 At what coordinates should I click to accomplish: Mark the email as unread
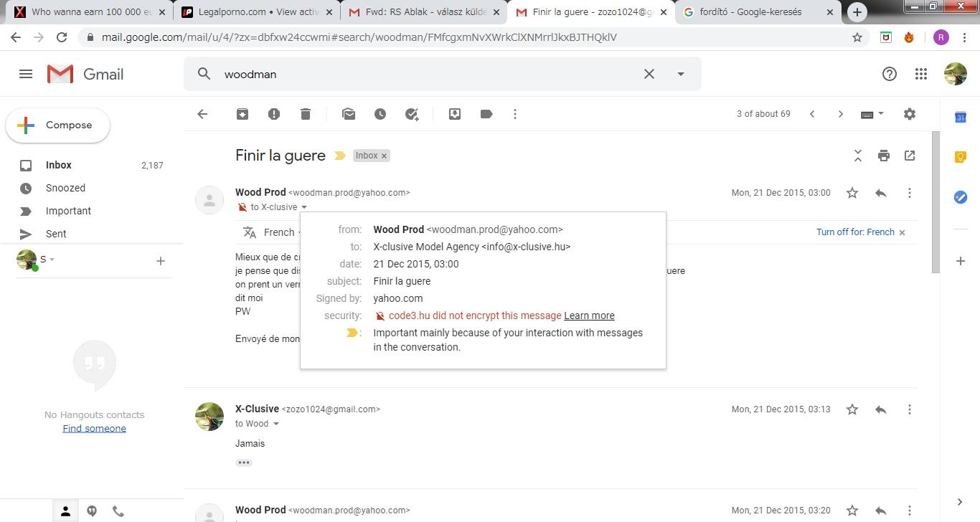[x=349, y=114]
